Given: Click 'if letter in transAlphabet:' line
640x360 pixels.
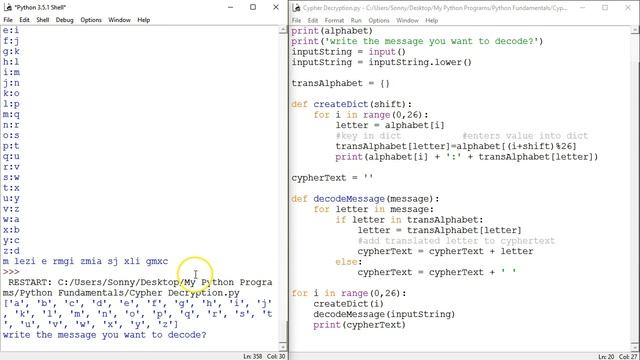Looking at the screenshot, I should pyautogui.click(x=409, y=220).
